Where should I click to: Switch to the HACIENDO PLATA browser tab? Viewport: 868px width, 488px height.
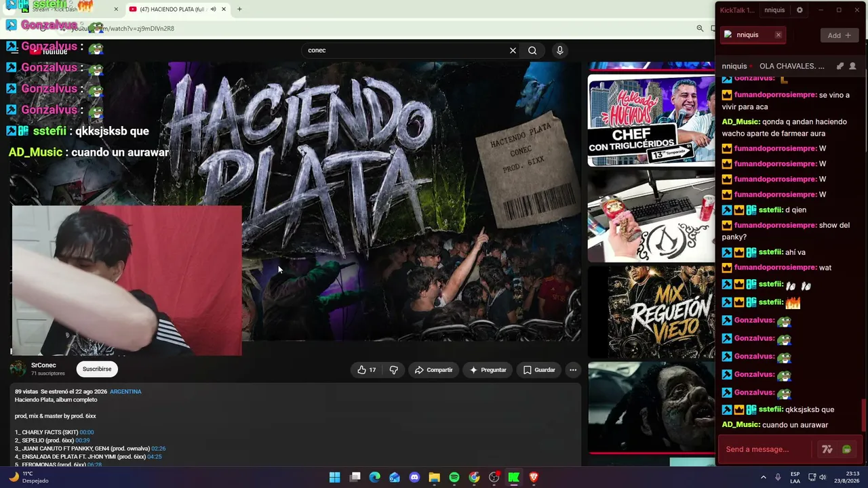pos(172,9)
